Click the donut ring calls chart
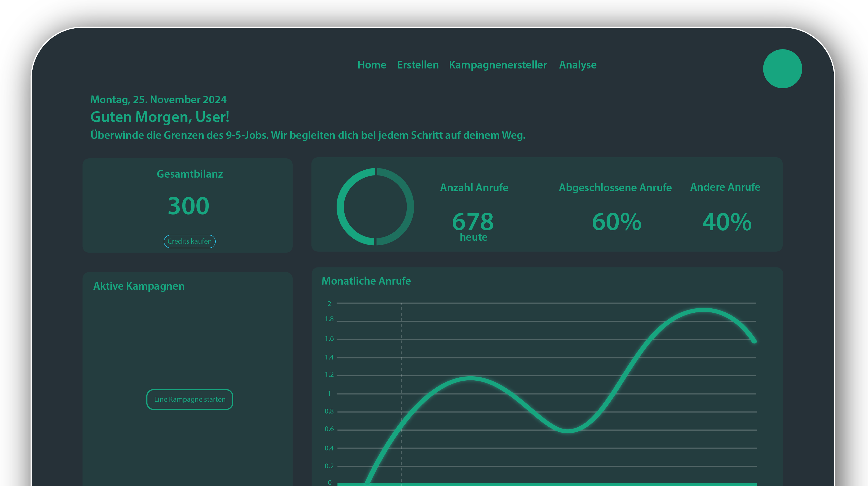This screenshot has width=868, height=486. point(375,206)
